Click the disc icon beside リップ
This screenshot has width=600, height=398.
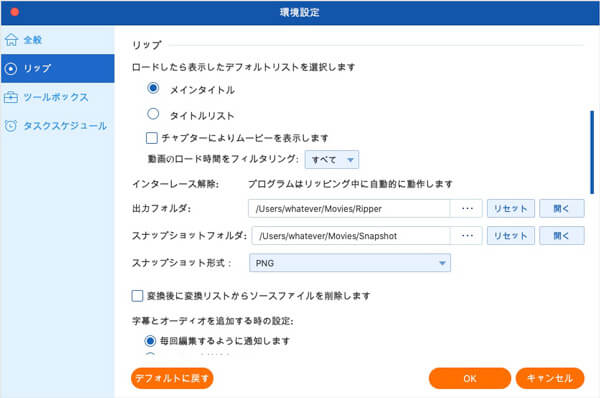pyautogui.click(x=11, y=69)
